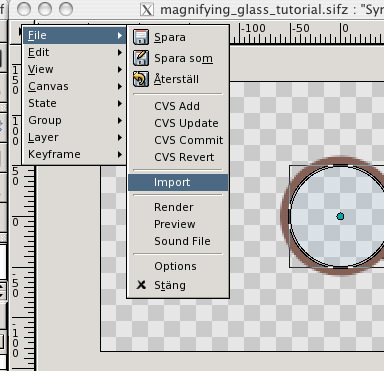Viewport: 384px width, 371px height.
Task: Select the Preview menu entry
Action: coord(178,224)
